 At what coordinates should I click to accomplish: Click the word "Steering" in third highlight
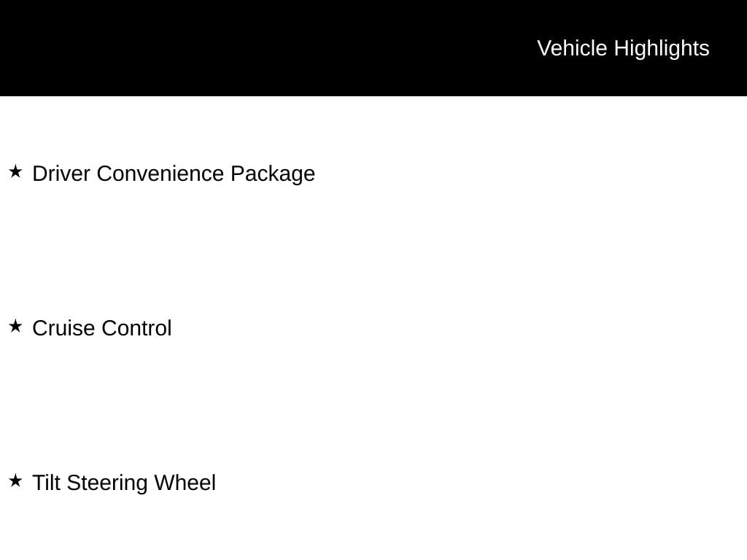point(107,483)
